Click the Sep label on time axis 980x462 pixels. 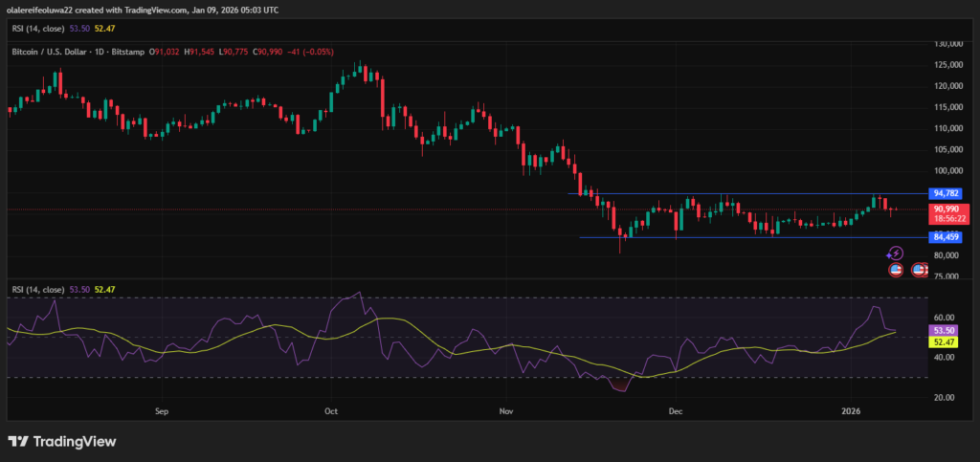[x=161, y=409]
